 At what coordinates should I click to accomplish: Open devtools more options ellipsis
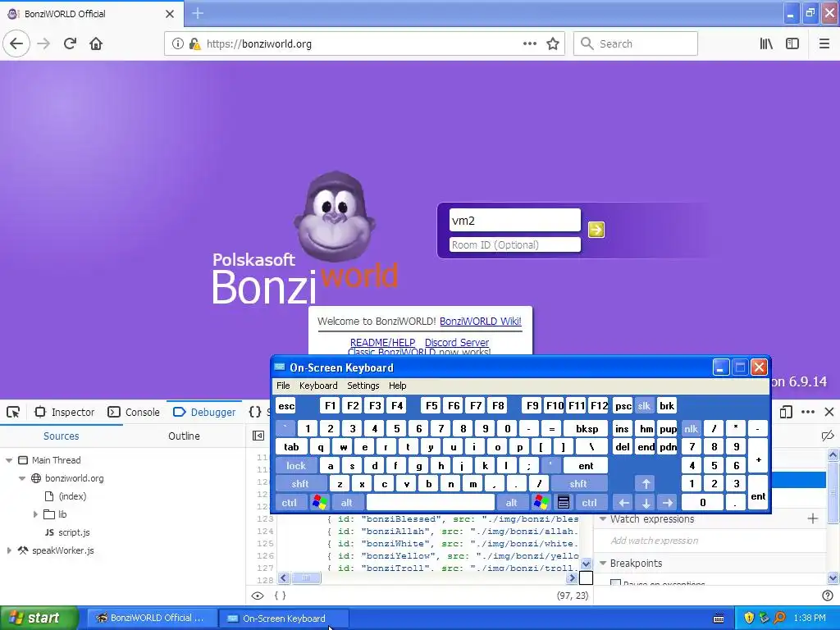click(808, 412)
